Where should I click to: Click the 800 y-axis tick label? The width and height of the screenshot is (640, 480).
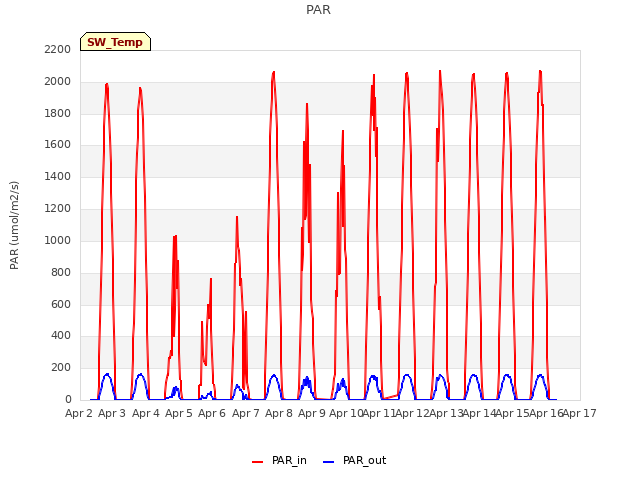point(61,272)
